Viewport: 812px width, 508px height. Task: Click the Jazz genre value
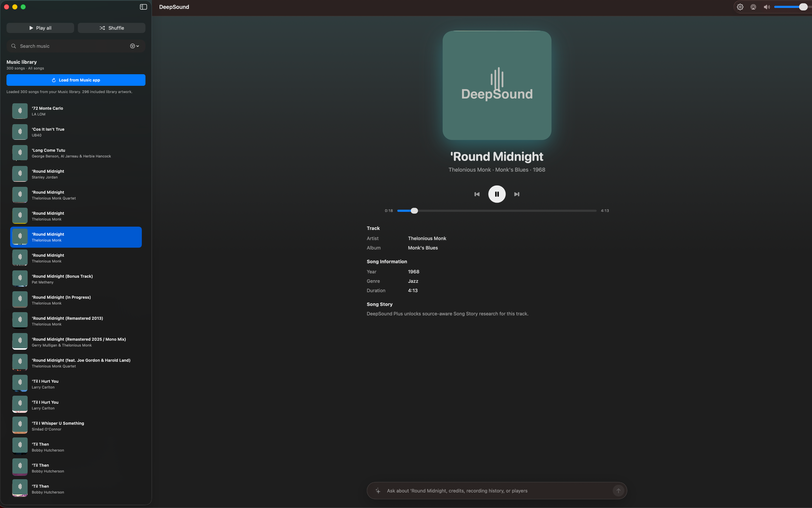(x=413, y=281)
